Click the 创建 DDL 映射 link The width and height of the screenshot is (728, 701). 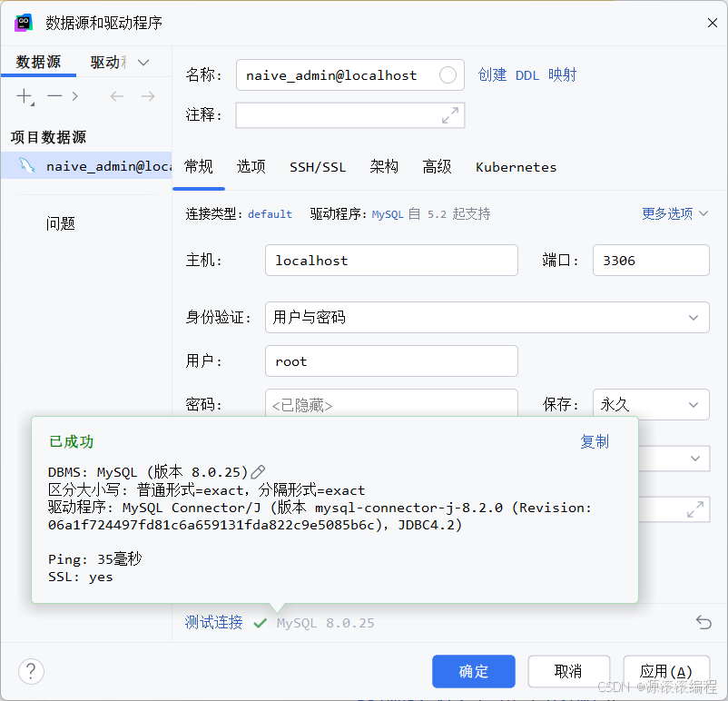pyautogui.click(x=527, y=74)
